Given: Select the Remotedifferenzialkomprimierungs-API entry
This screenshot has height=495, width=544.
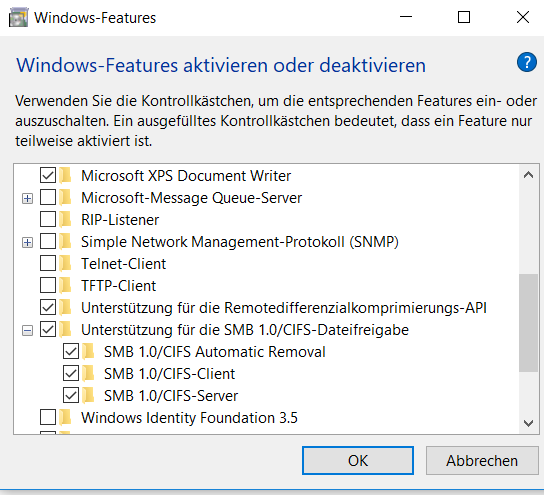Looking at the screenshot, I should [284, 308].
